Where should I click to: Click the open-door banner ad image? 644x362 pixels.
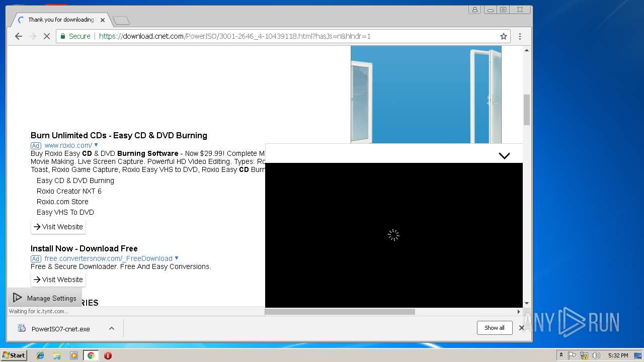[x=426, y=95]
